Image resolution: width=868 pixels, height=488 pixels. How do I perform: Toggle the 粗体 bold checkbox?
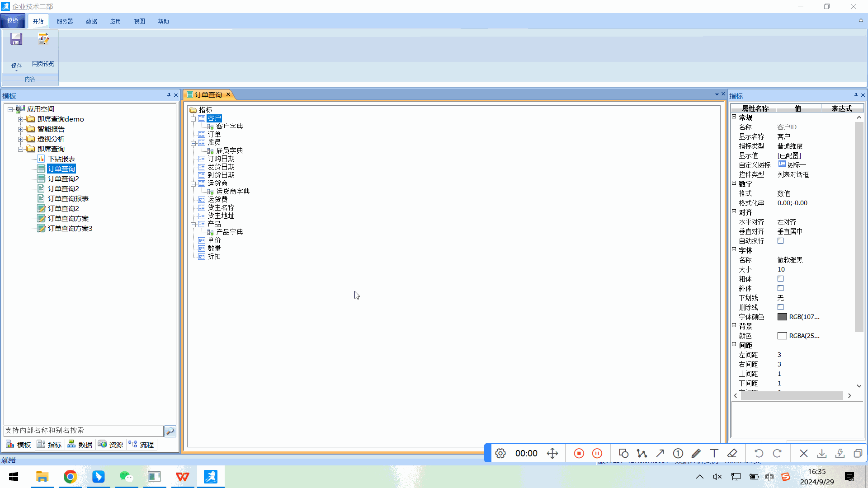780,279
